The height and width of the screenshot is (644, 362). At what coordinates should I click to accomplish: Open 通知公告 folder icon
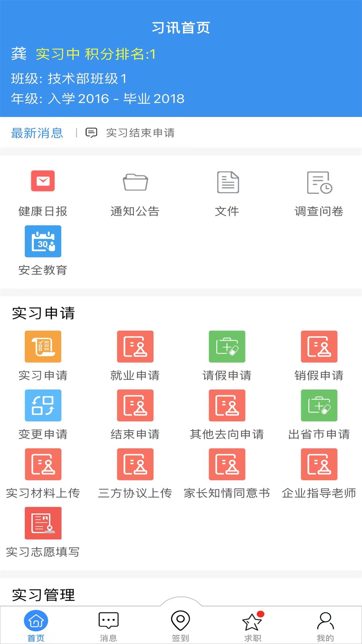click(x=135, y=182)
